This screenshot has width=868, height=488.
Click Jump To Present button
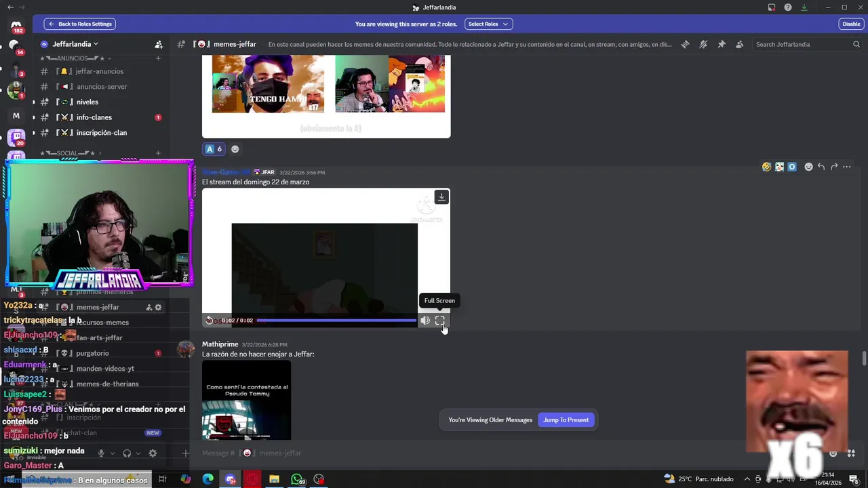click(x=566, y=420)
